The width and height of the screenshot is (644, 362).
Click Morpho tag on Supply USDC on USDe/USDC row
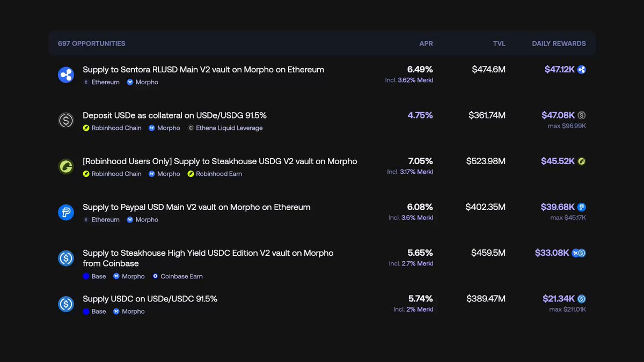[x=129, y=311]
